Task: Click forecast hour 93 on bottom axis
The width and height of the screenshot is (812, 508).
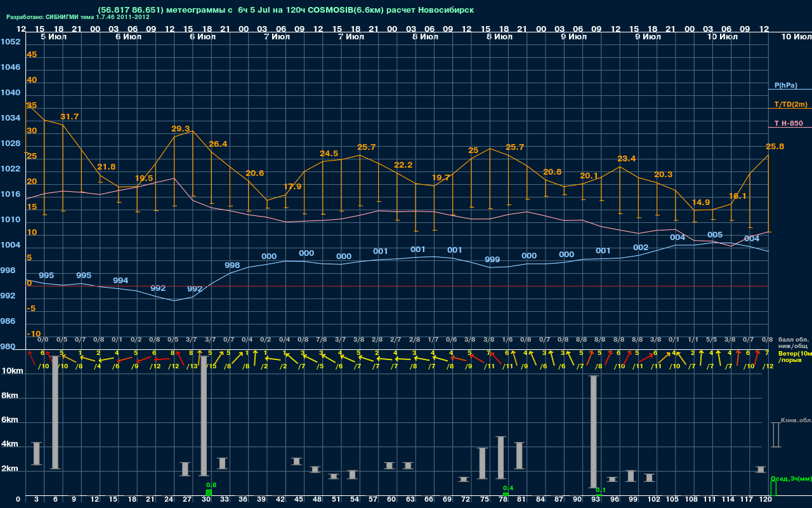Action: [x=595, y=500]
